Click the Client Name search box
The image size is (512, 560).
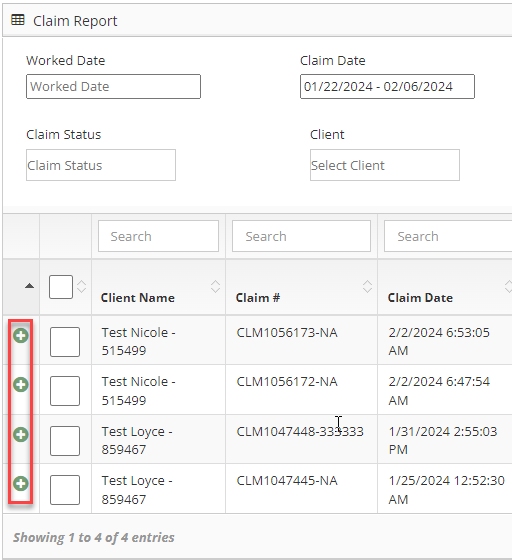tap(159, 236)
